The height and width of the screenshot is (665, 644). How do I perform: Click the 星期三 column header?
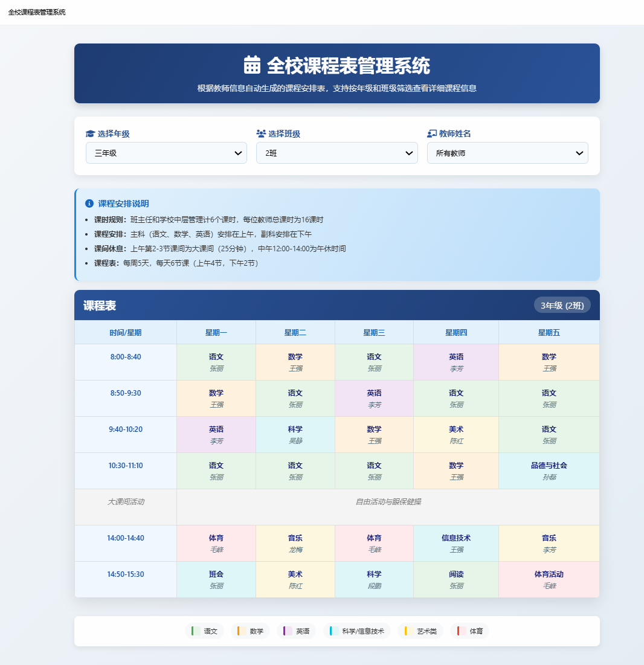coord(374,332)
